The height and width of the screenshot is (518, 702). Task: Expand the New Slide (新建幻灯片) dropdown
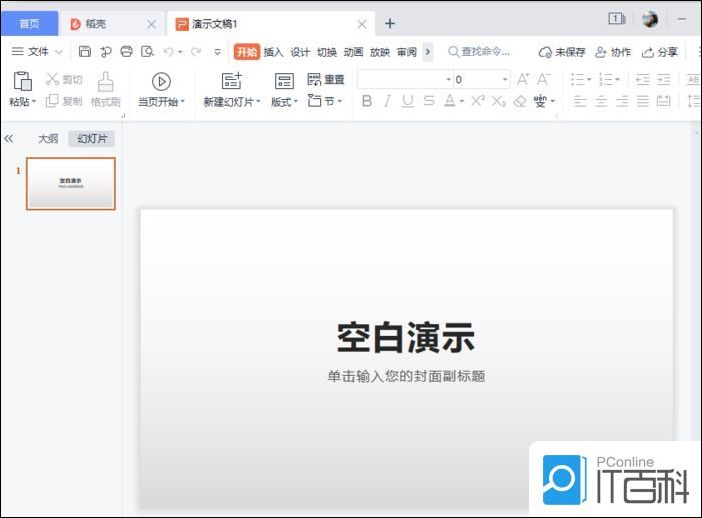[258, 102]
